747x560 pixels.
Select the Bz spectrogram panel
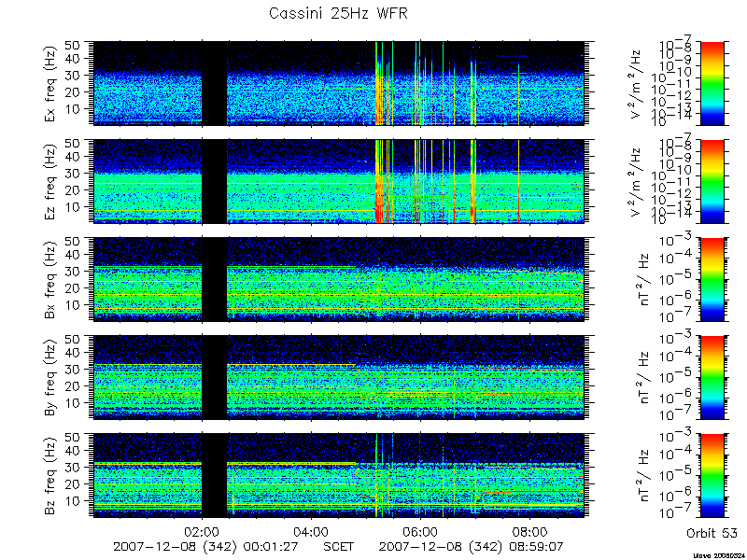tap(338, 475)
